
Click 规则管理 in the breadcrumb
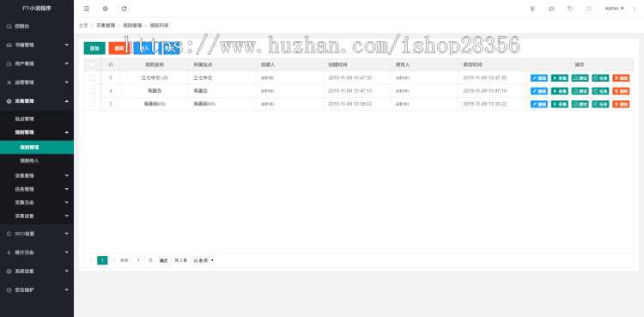coord(132,26)
